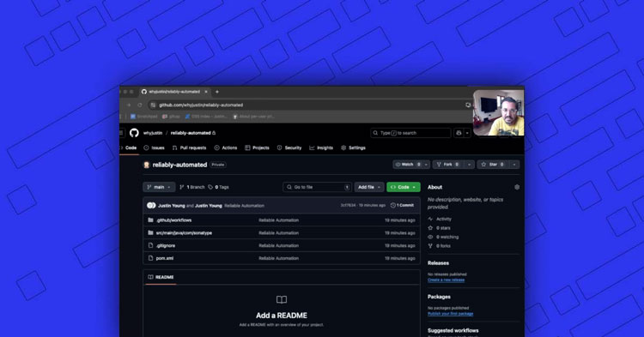Open the Pull requests tab
644x337 pixels.
(190, 147)
